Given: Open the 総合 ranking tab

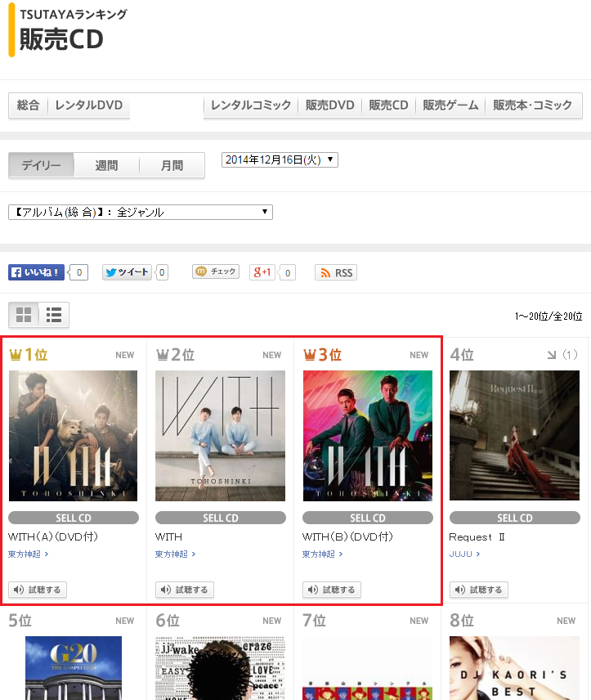Looking at the screenshot, I should coord(29,105).
